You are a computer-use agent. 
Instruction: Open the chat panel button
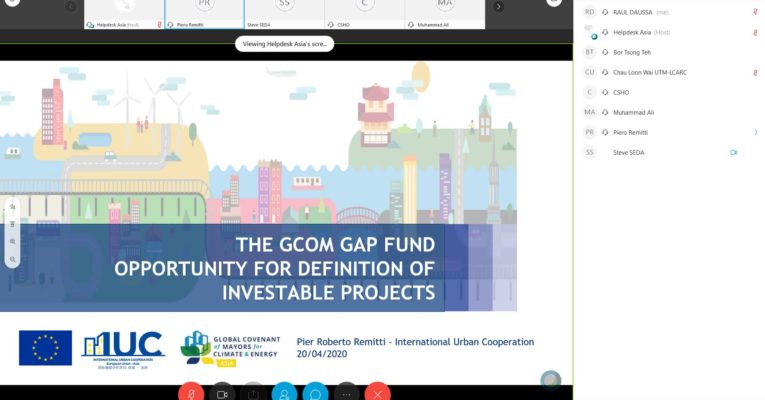click(x=315, y=393)
